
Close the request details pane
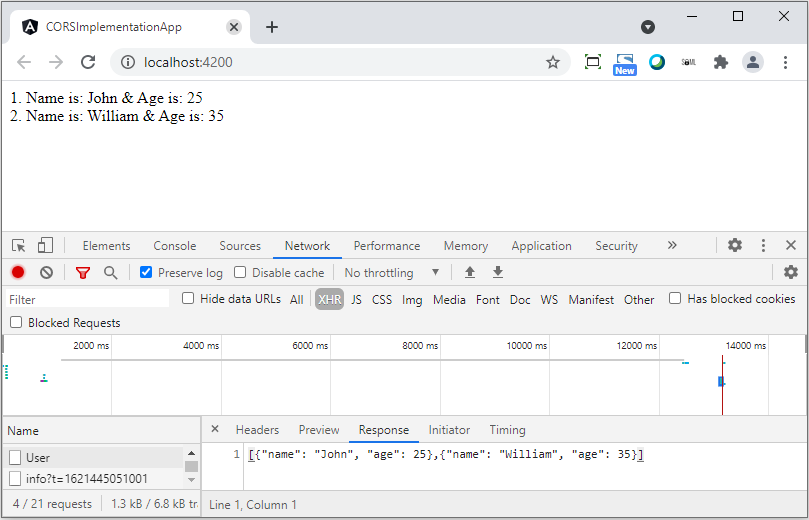tap(215, 429)
